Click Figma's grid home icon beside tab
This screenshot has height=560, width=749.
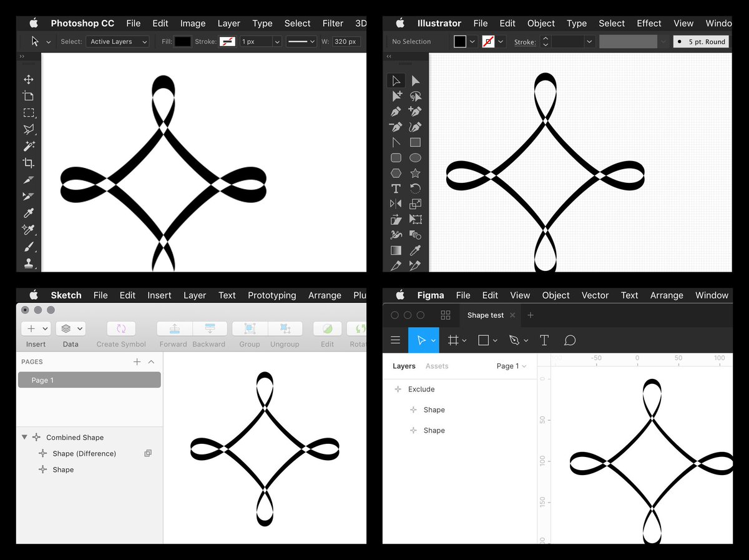point(445,315)
